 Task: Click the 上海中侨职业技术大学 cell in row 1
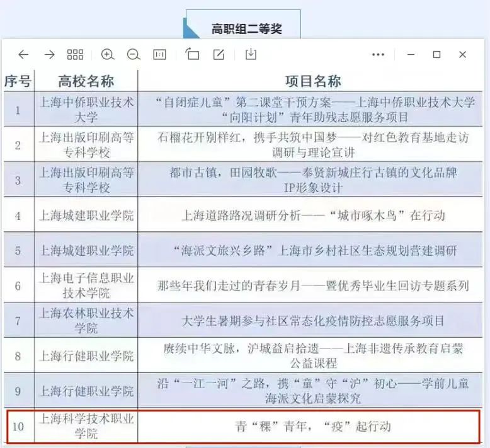click(86, 110)
